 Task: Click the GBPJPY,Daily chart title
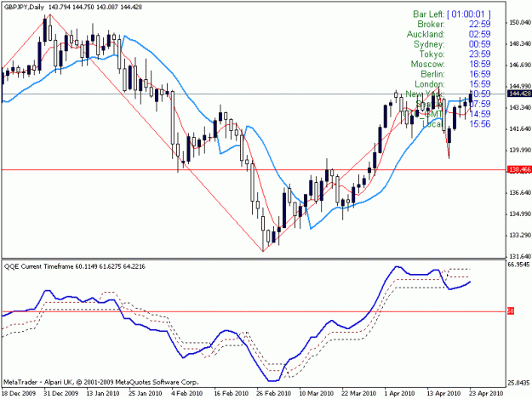[24, 7]
